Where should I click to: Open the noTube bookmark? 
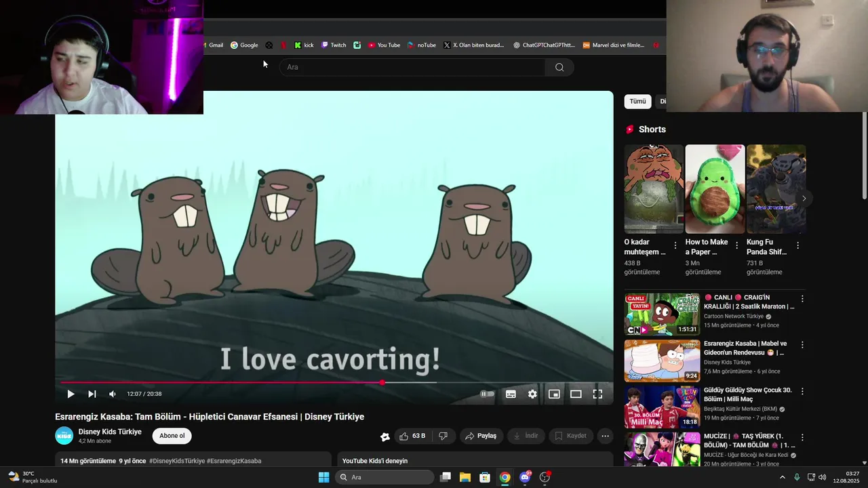coord(421,45)
